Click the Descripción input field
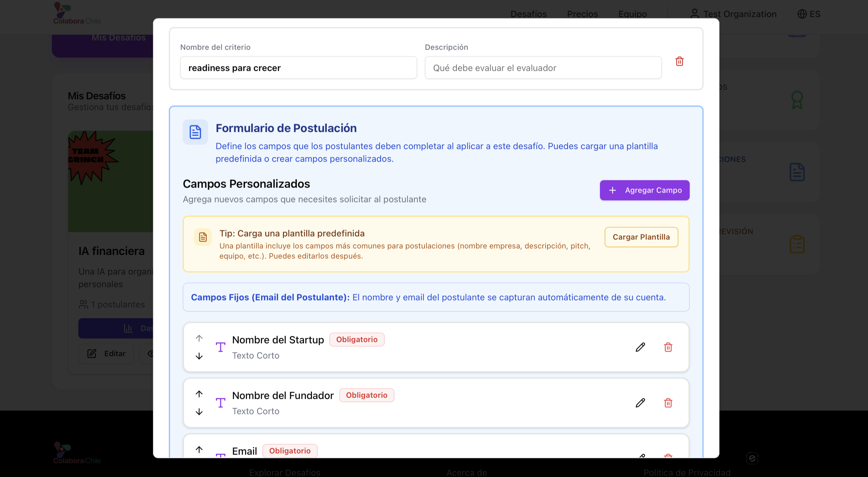This screenshot has width=868, height=477. click(543, 68)
